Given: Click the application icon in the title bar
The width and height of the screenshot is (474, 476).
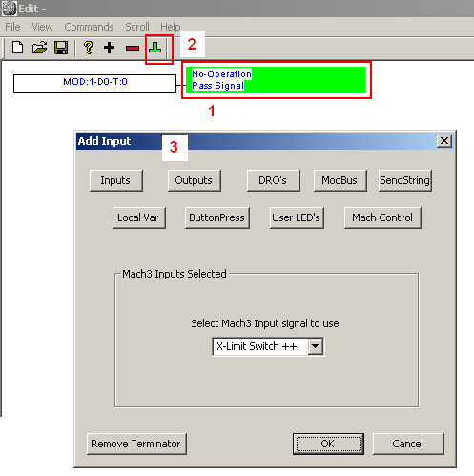Looking at the screenshot, I should (x=9, y=9).
